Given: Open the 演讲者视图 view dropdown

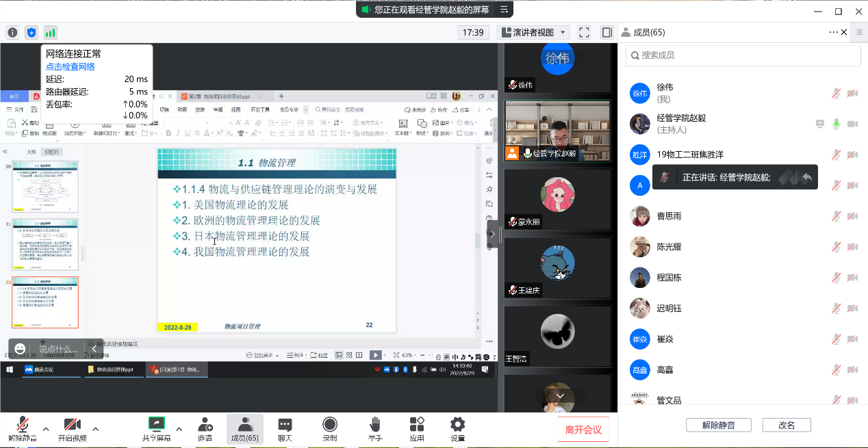Looking at the screenshot, I should (533, 32).
